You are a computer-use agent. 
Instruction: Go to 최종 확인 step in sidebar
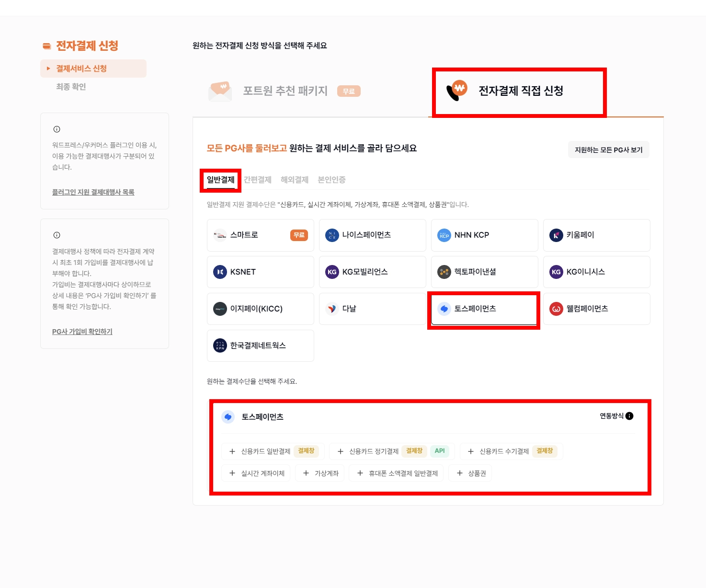pos(71,87)
